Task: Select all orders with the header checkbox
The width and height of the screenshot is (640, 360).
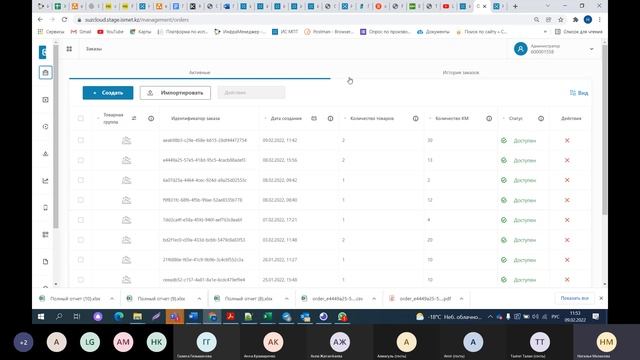Action: coord(80,118)
